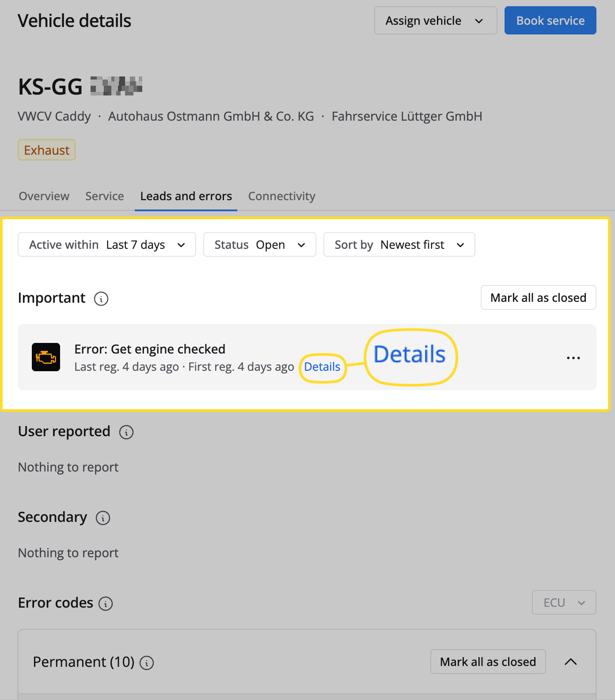Screen dimensions: 615x700
Task: Open the ECU dropdown
Action: tap(564, 603)
